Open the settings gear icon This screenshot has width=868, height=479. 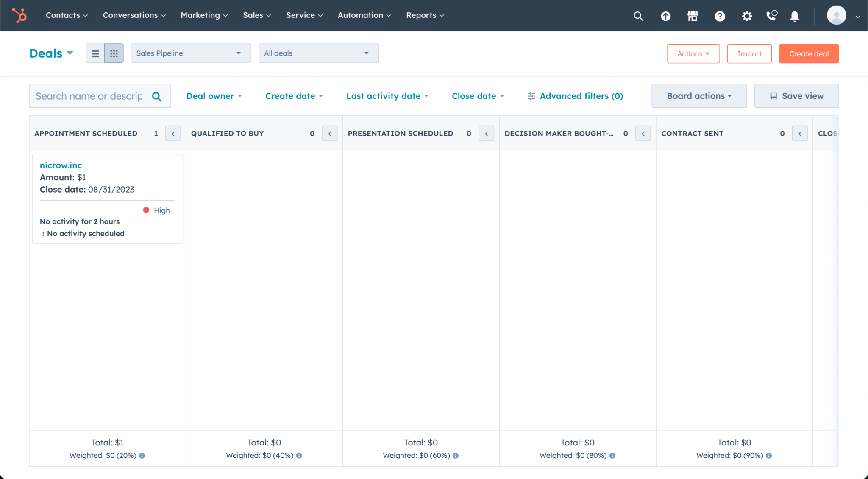747,16
